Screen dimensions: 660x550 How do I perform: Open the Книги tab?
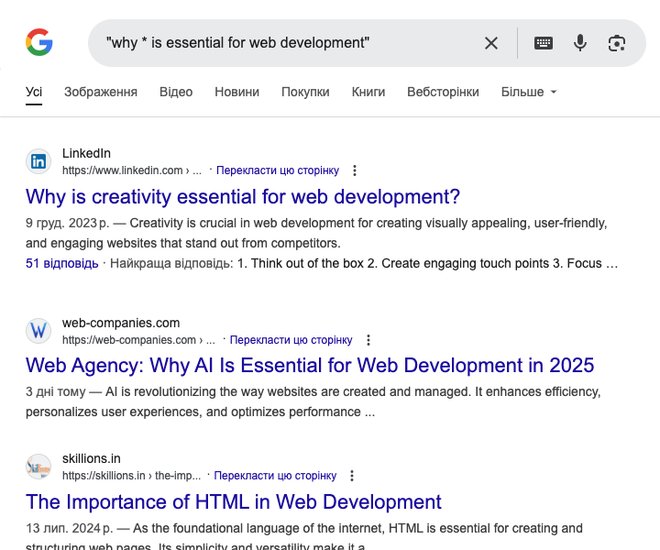click(368, 92)
